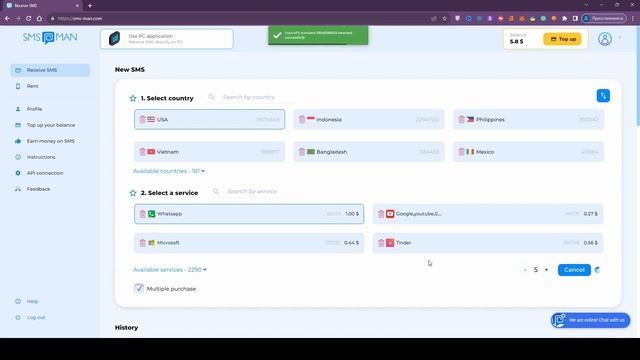This screenshot has height=360, width=640.
Task: Open Help in sidebar
Action: [32, 301]
